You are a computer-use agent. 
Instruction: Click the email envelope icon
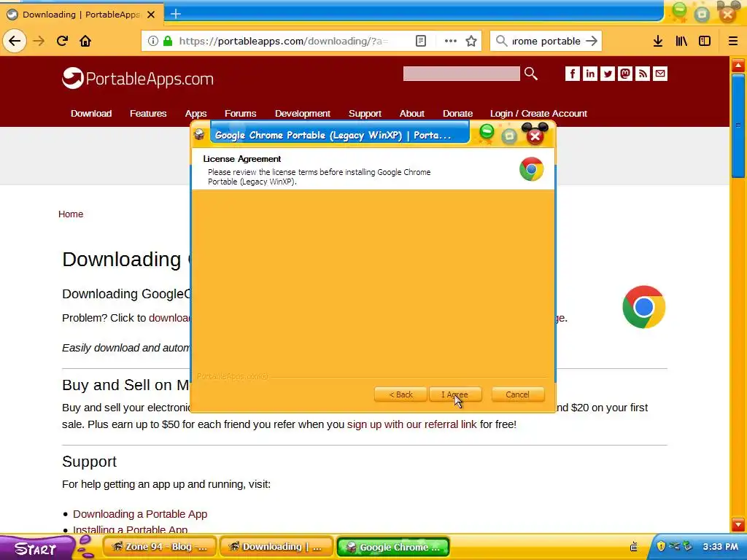[660, 74]
